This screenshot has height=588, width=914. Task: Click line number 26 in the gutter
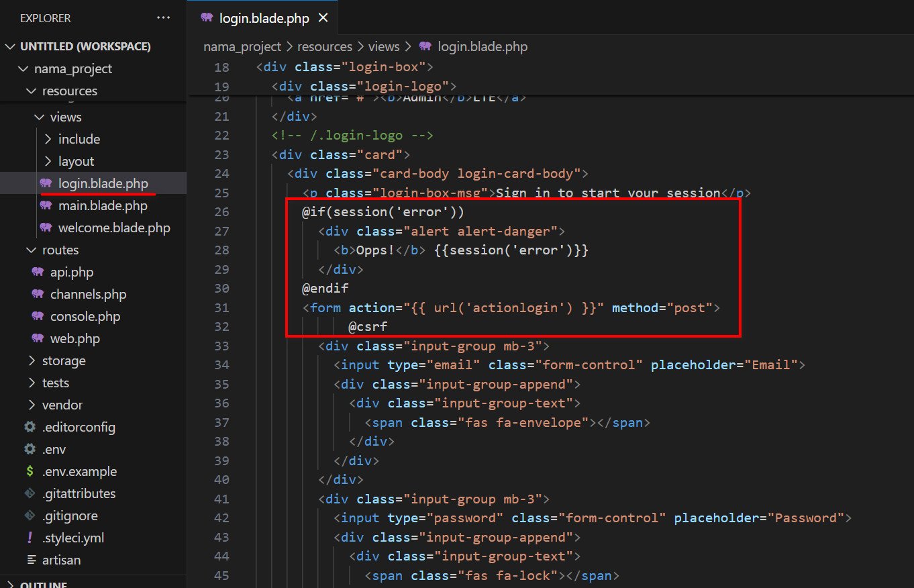[x=221, y=212]
